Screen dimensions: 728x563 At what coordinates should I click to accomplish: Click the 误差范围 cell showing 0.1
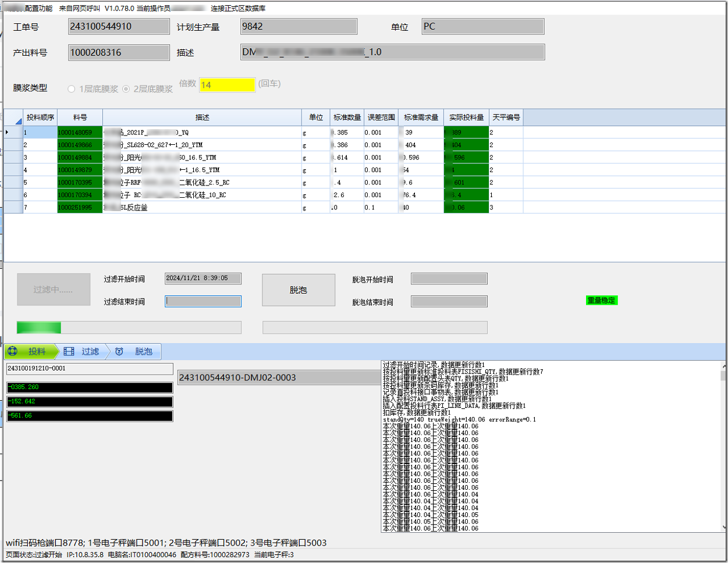tap(381, 208)
